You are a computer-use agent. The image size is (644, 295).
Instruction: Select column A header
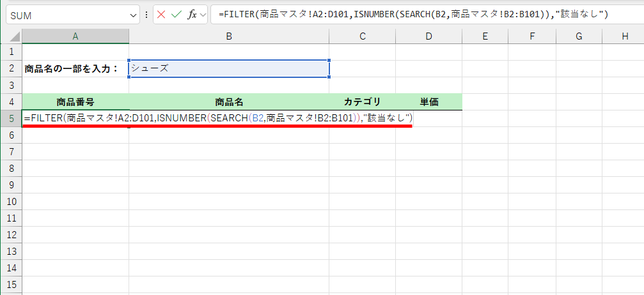pyautogui.click(x=75, y=36)
